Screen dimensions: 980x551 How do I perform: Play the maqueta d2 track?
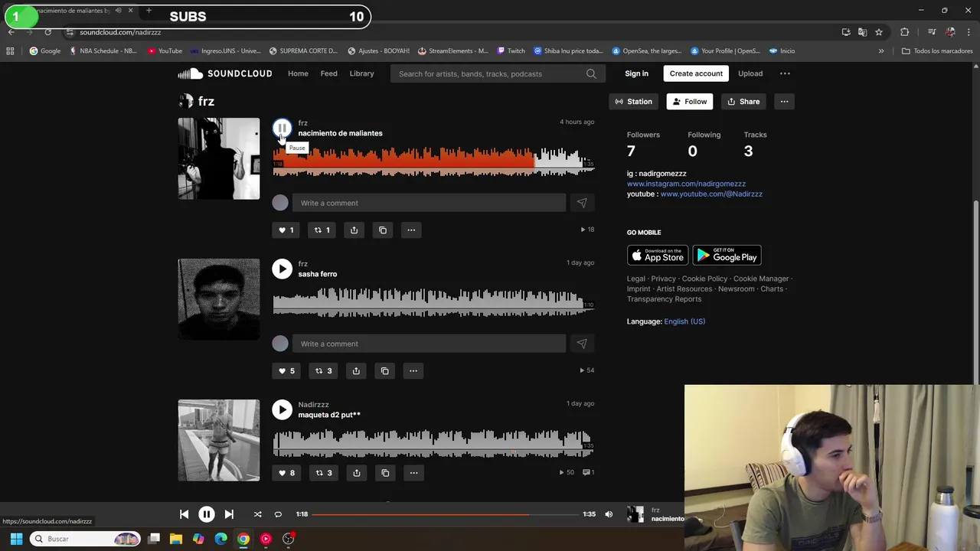(282, 409)
